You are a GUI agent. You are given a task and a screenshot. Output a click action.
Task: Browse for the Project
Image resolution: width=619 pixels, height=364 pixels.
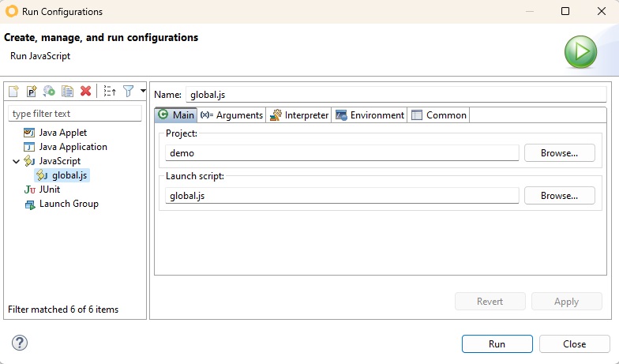(559, 153)
